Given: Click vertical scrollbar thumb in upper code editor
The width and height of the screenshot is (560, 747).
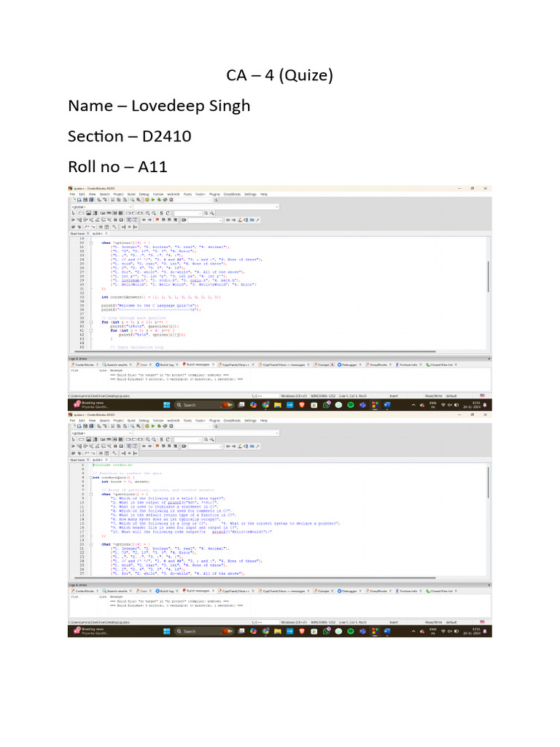Looking at the screenshot, I should (x=488, y=276).
